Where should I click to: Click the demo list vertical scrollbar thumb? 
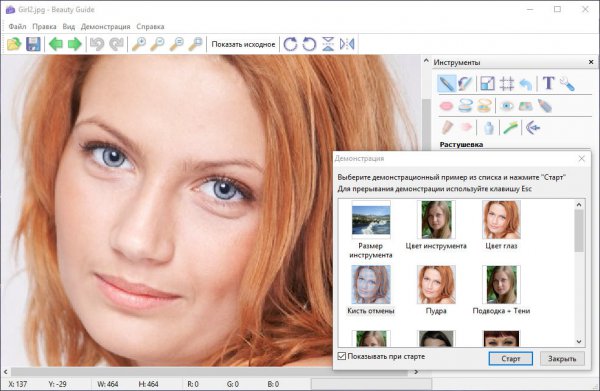point(579,231)
